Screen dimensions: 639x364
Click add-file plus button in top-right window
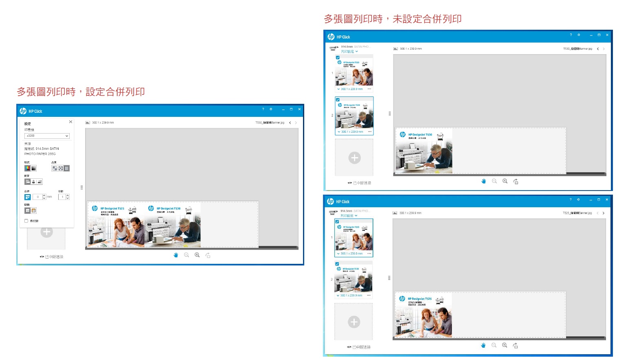(354, 158)
